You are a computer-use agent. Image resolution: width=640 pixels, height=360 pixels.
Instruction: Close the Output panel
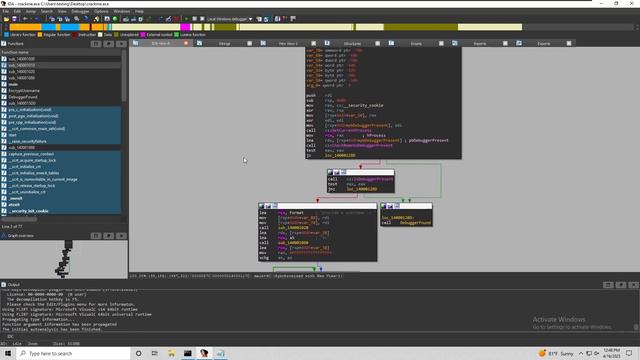(x=633, y=284)
